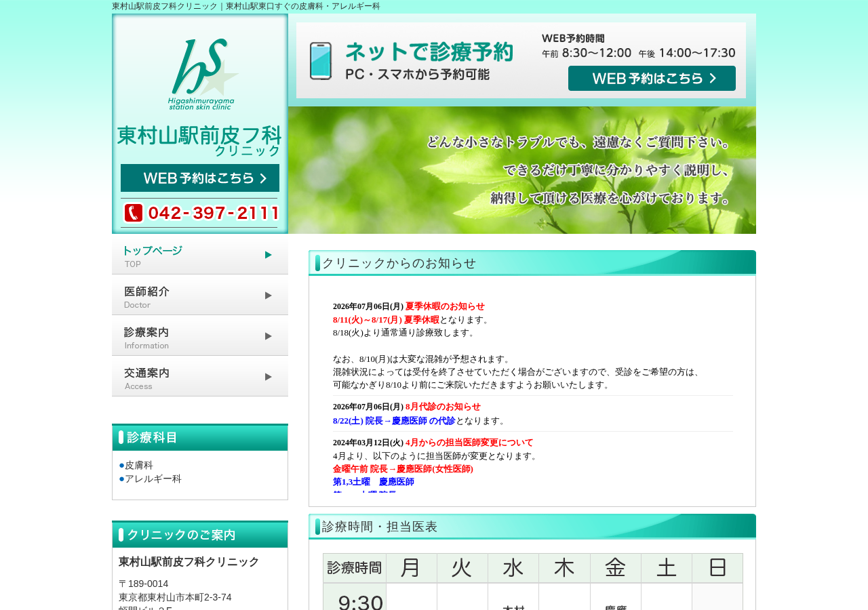Screen dimensions: 868x610
Task: Click 診療科目 sidebar heading
Action: click(x=200, y=438)
